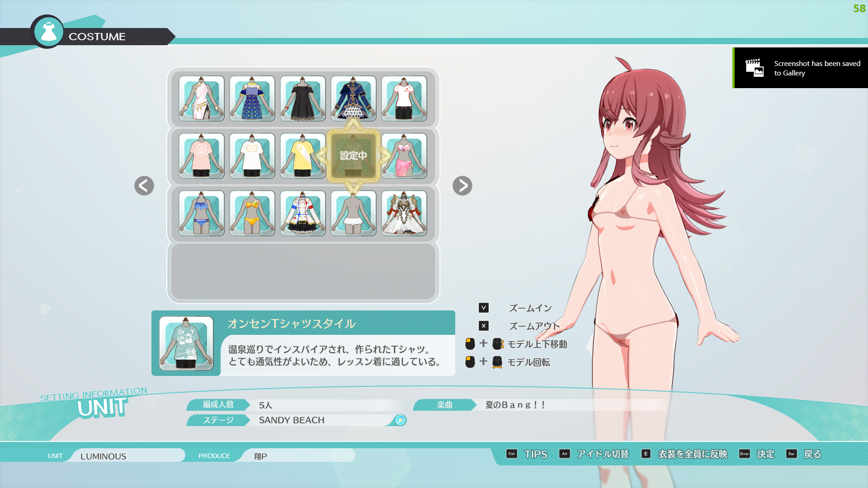
Task: Click the costume description text box
Action: tap(338, 355)
